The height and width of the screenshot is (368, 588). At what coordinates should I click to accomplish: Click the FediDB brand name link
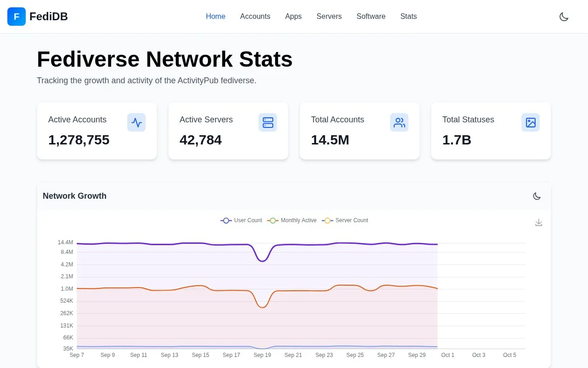49,17
